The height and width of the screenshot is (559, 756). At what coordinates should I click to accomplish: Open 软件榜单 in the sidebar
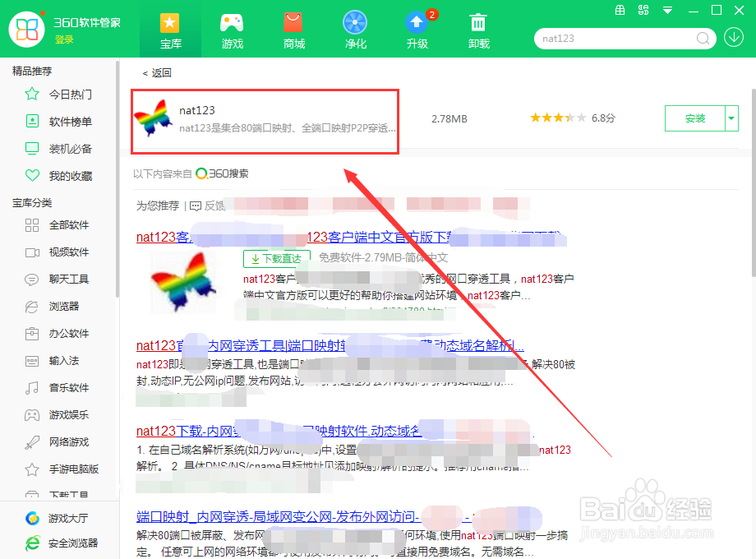tap(71, 122)
